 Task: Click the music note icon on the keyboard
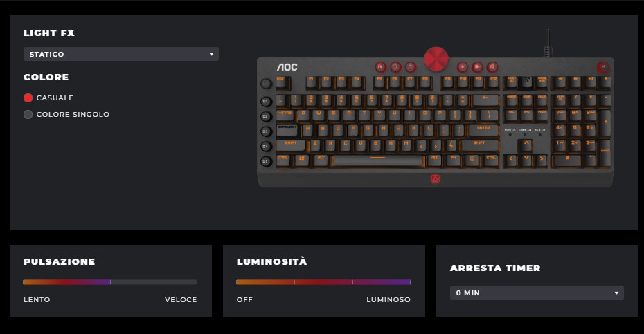411,67
